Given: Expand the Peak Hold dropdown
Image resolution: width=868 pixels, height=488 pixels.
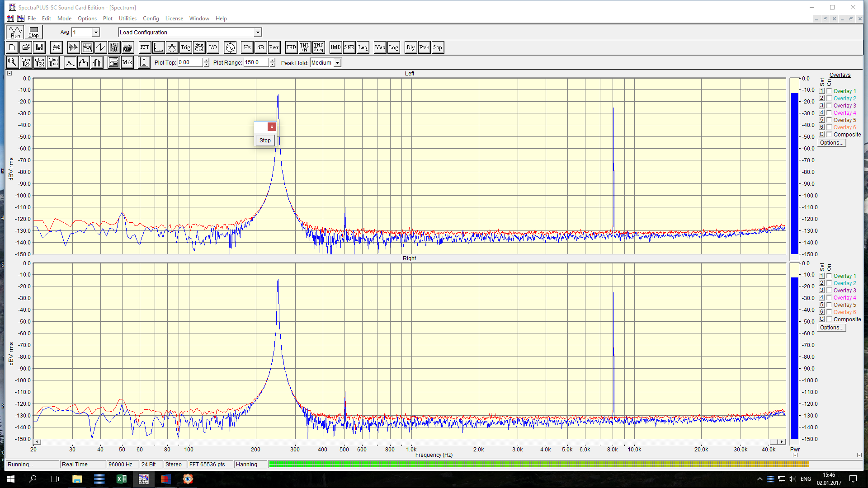Looking at the screenshot, I should pos(337,63).
